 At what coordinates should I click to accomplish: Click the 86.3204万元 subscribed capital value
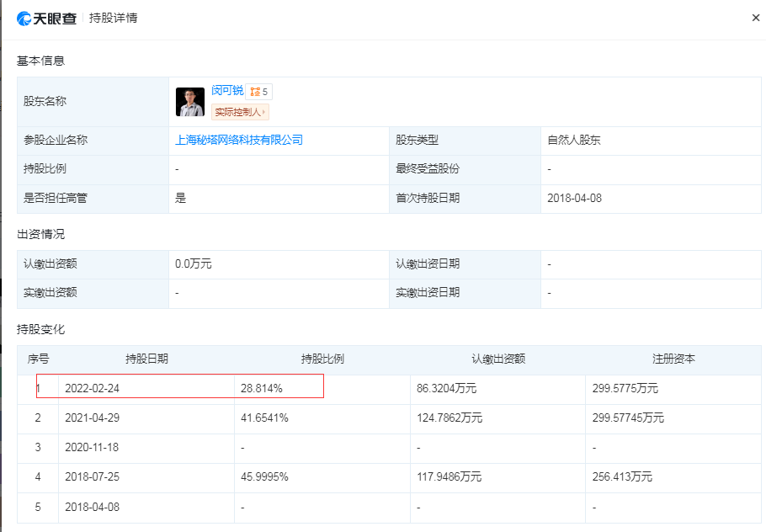point(449,389)
